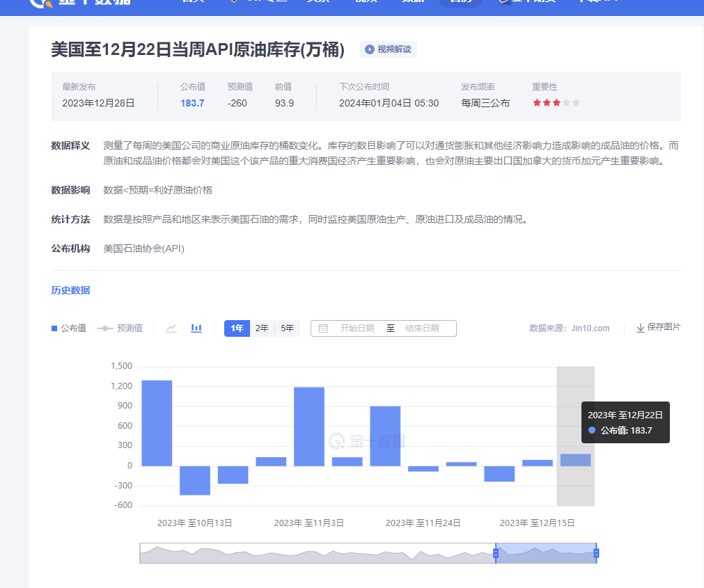Click the right handle of the timeline range slider

[597, 553]
